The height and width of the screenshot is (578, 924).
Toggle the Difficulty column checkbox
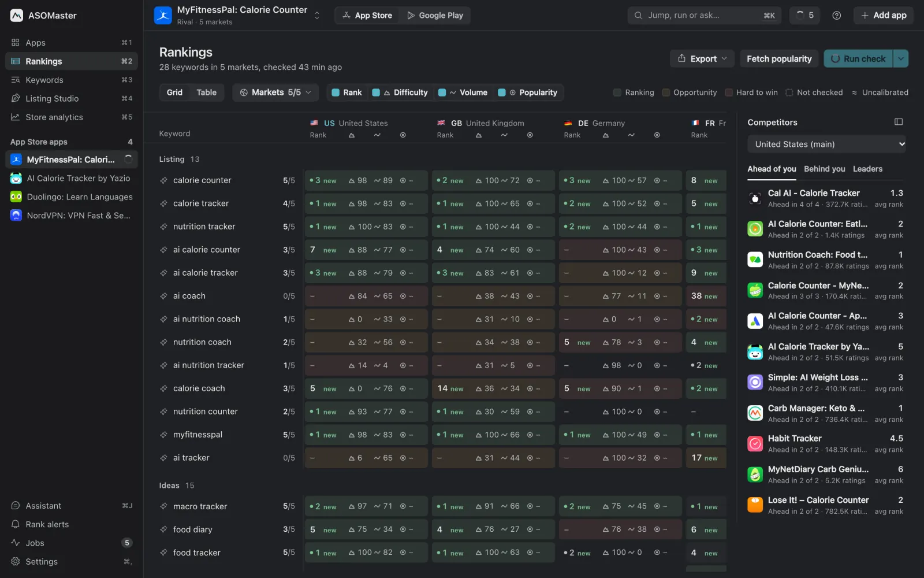click(x=376, y=92)
